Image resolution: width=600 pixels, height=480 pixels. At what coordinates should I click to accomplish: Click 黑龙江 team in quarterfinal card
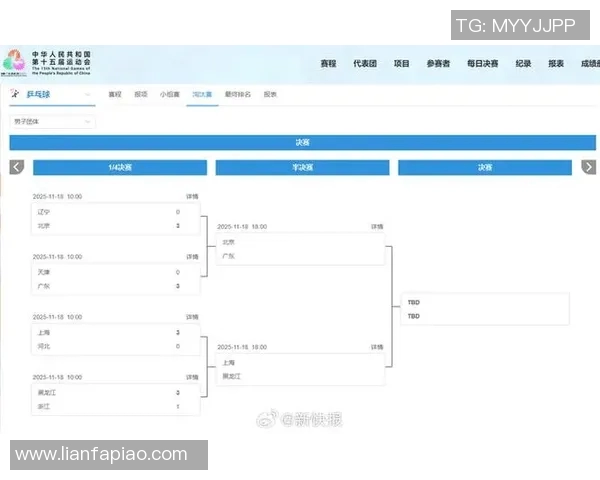(47, 393)
